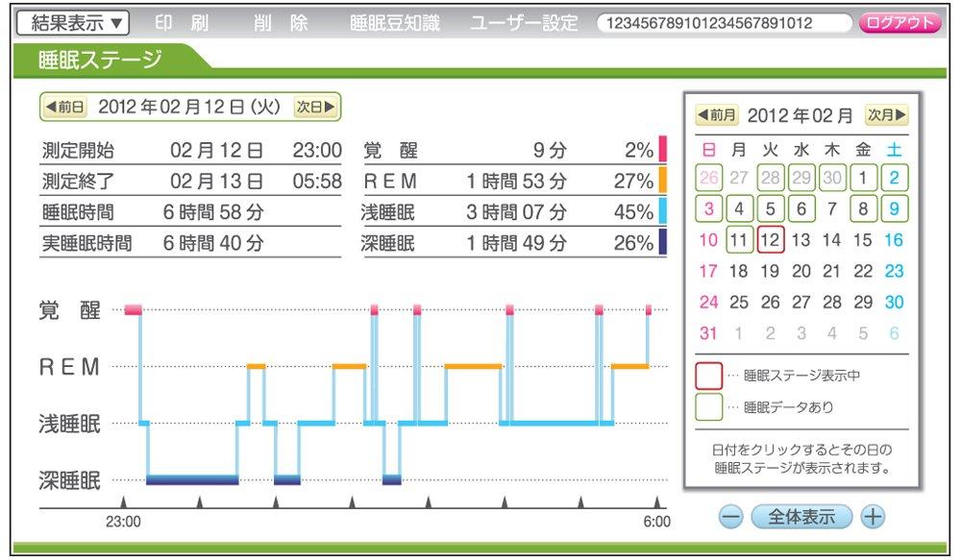Select February 5 in the calendar

tap(773, 208)
